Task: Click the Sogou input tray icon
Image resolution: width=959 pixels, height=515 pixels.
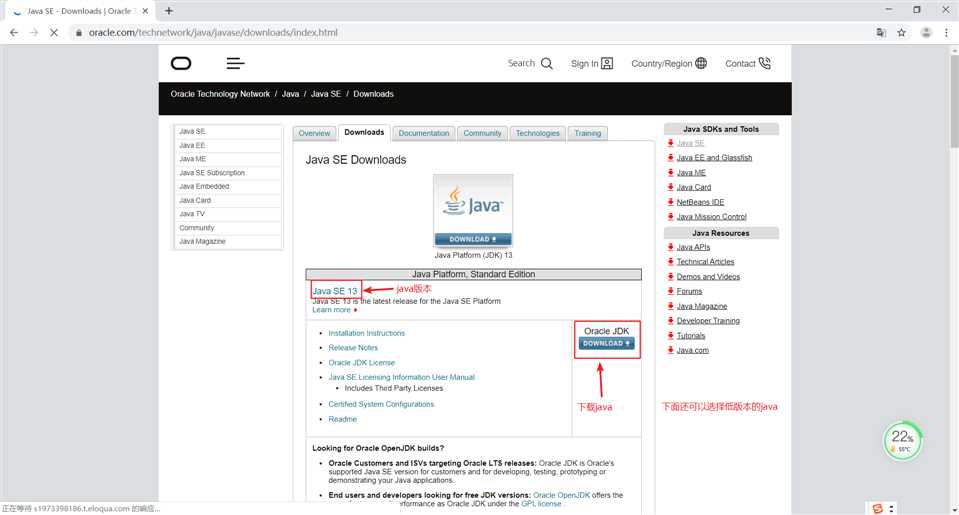Action: click(x=878, y=508)
